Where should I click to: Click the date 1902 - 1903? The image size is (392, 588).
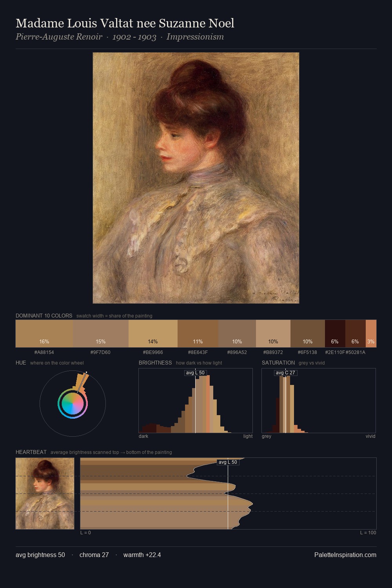[134, 37]
